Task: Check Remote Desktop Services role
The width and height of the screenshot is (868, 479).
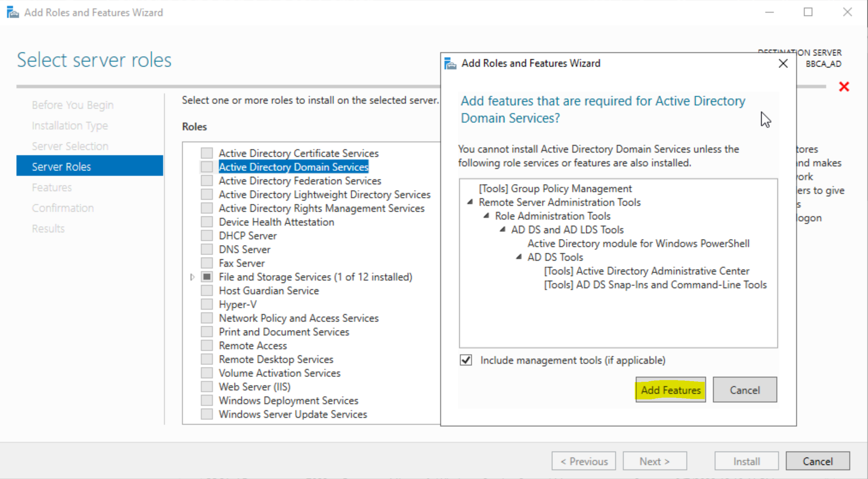Action: 207,359
